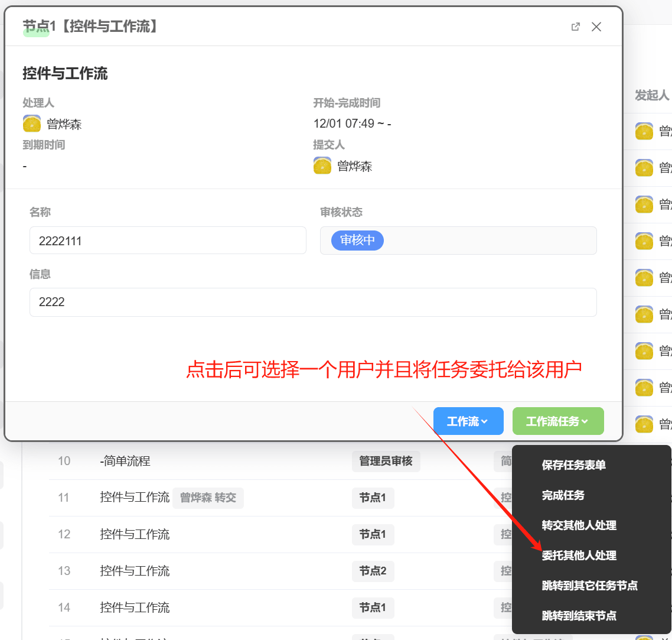672x640 pixels.
Task: Close the 节点1 dialog
Action: 596,27
